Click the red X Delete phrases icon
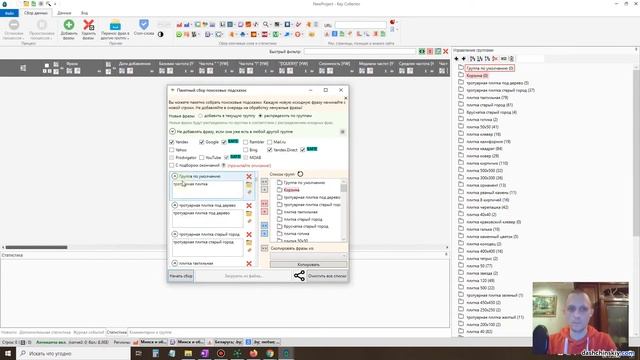The height and width of the screenshot is (360, 640). click(x=89, y=25)
